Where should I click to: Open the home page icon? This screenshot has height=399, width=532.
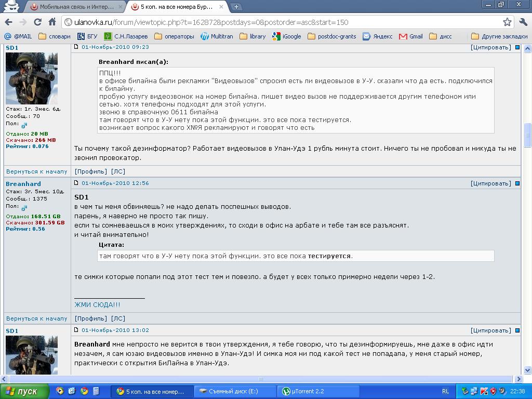coord(52,22)
